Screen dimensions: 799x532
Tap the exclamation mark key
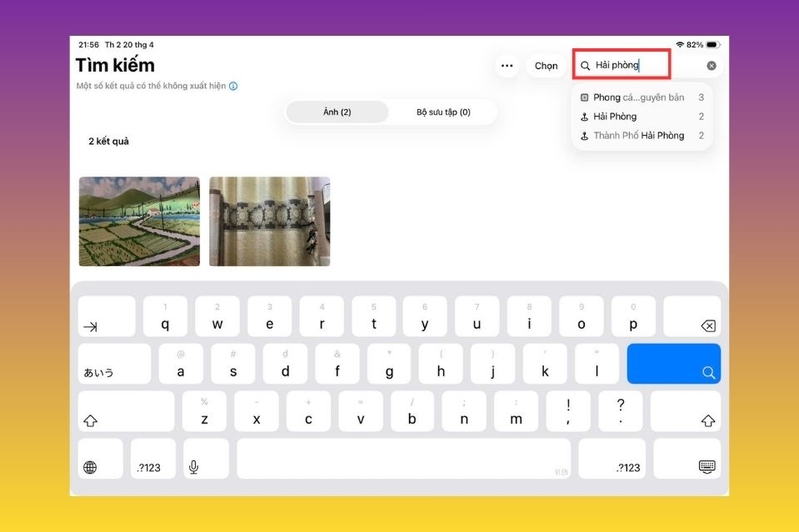click(x=568, y=411)
